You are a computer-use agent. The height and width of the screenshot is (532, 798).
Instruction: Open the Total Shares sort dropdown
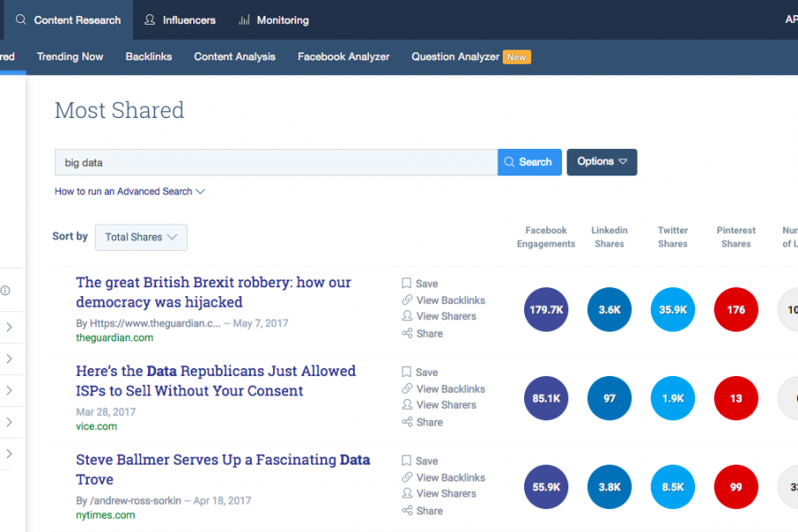point(141,238)
